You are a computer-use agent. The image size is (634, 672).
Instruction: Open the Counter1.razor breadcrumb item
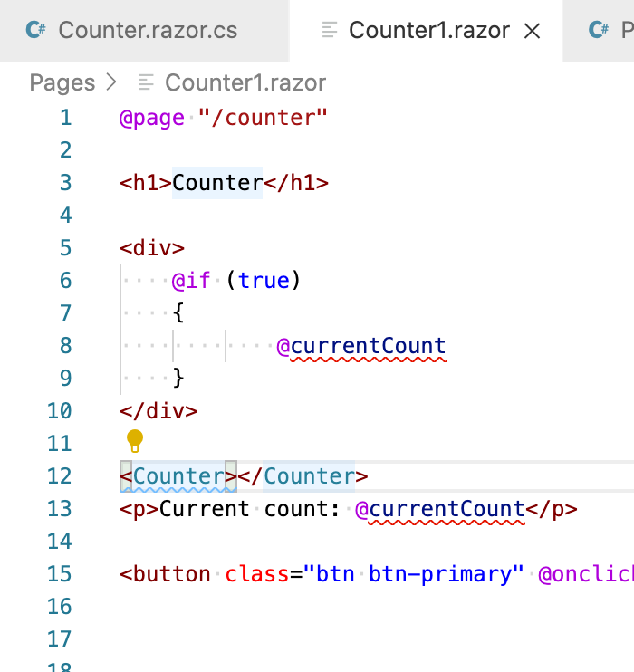click(x=245, y=82)
